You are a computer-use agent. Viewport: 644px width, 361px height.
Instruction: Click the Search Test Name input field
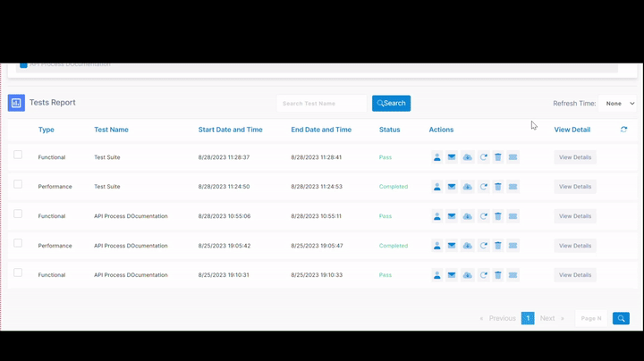pyautogui.click(x=322, y=104)
